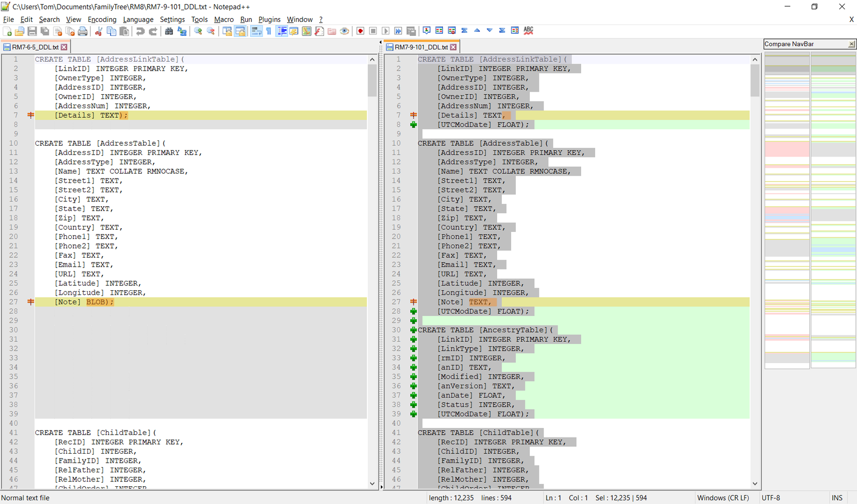Open the Plugins menu
857x504 pixels.
click(x=269, y=19)
